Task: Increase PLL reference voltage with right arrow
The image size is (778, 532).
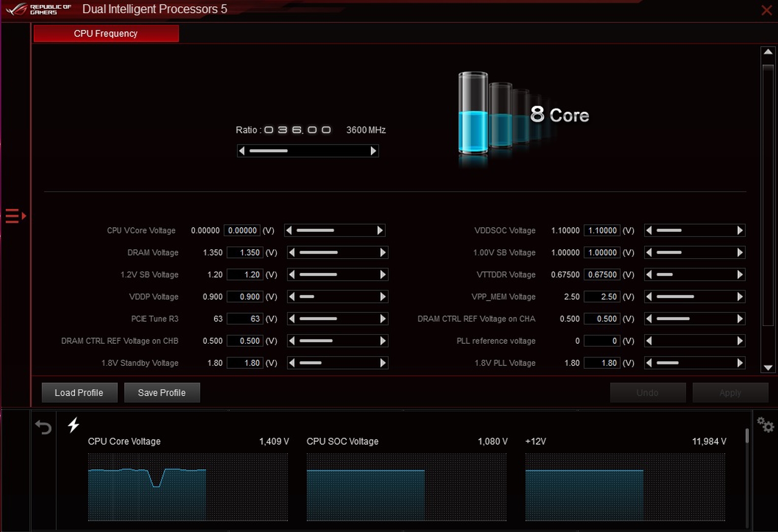Action: pos(740,341)
